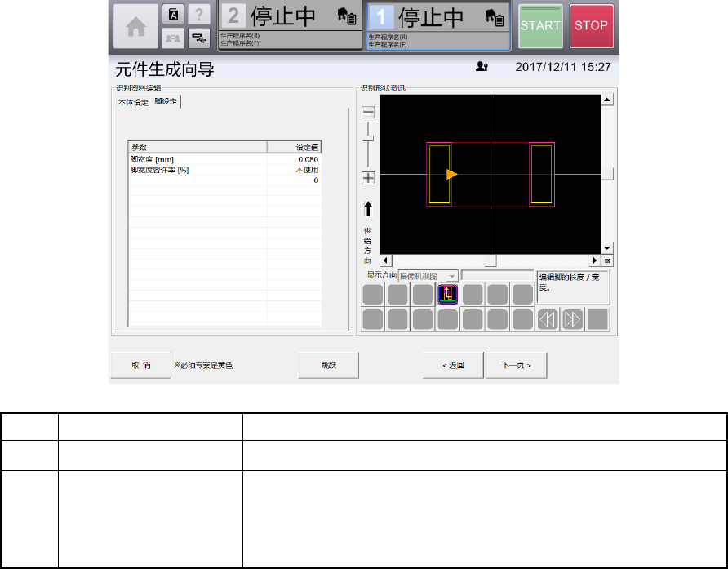This screenshot has width=728, height=569.
Task: Click the zoom in plus icon
Action: pos(368,177)
